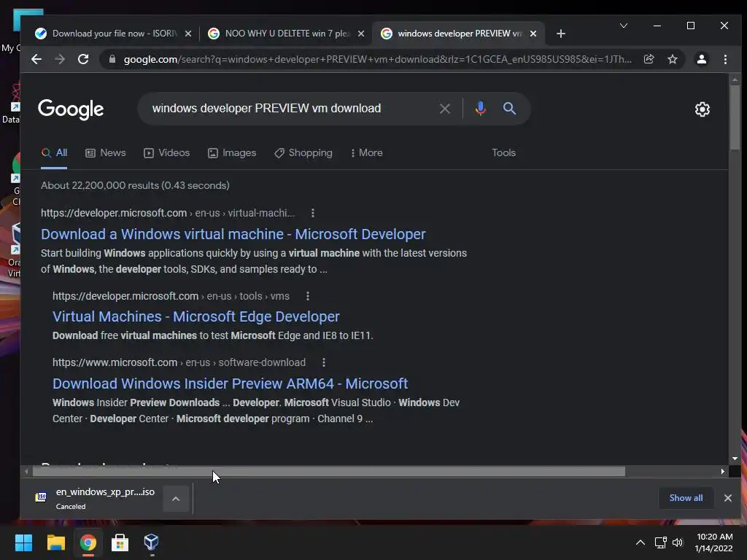This screenshot has height=560, width=747.
Task: Share this page with the share icon
Action: tap(649, 59)
